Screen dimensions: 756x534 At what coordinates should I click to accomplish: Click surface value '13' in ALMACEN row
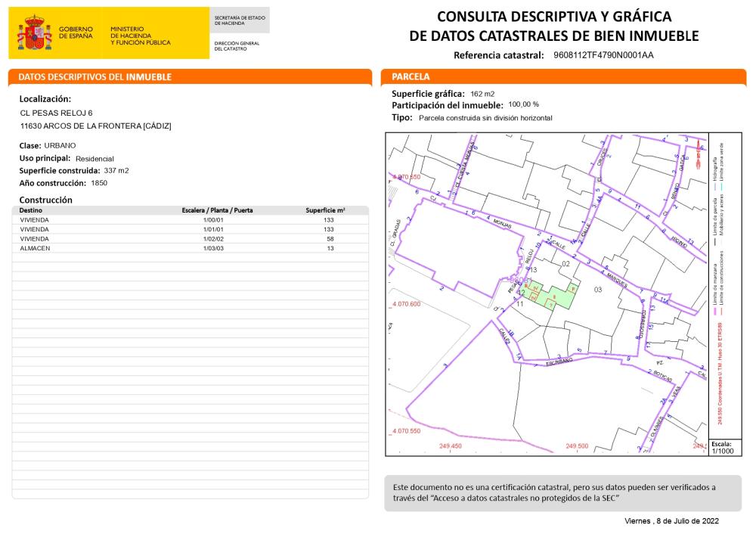click(x=330, y=248)
